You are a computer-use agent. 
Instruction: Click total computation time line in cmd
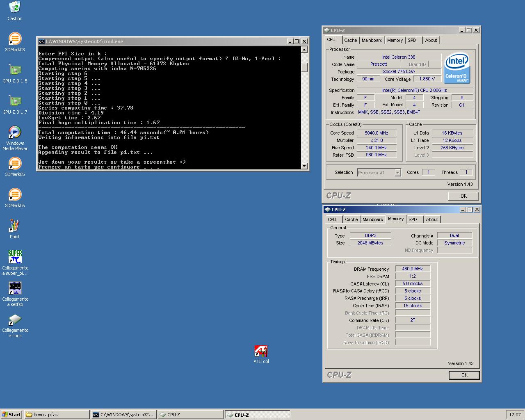123,132
